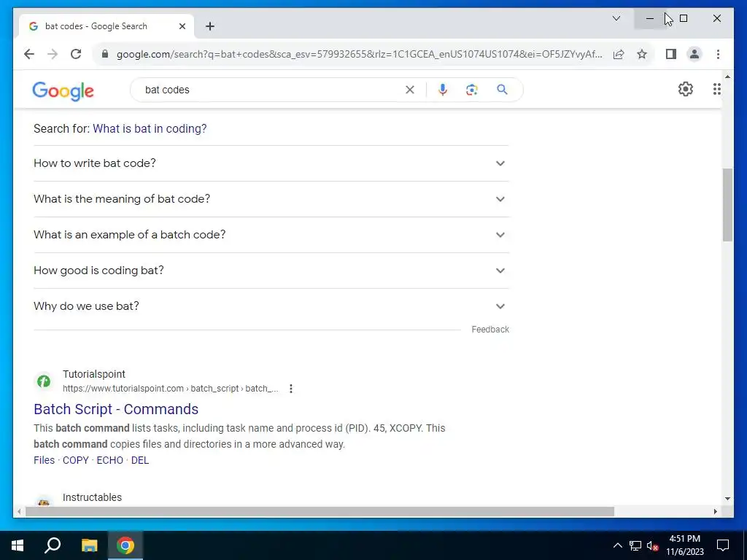747x560 pixels.
Task: View site security lock info
Action: pyautogui.click(x=105, y=54)
